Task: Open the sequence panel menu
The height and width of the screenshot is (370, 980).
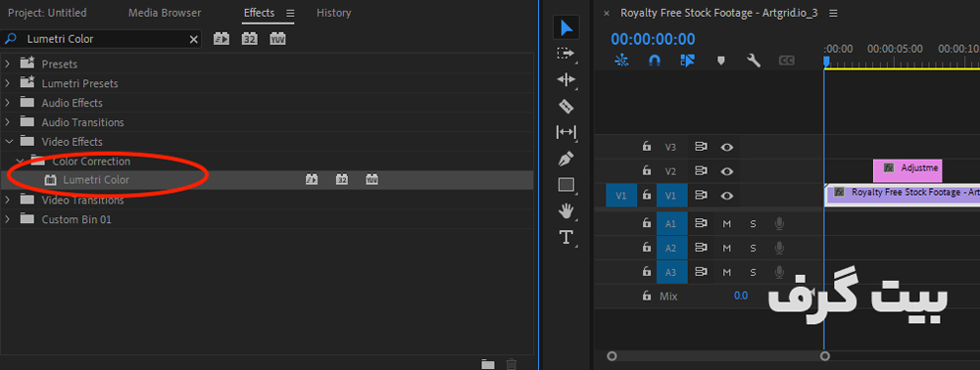Action: pyautogui.click(x=833, y=13)
